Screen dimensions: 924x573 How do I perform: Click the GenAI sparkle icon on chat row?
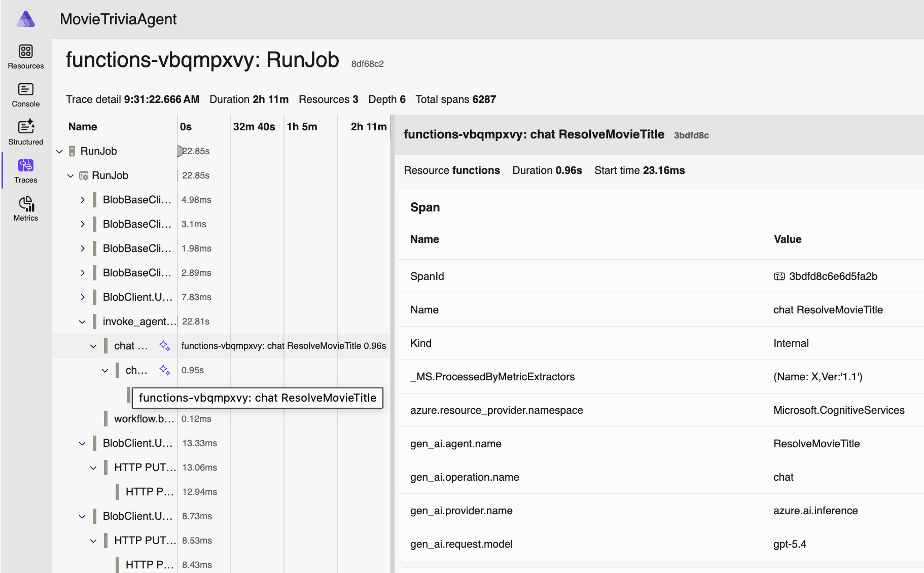(164, 346)
